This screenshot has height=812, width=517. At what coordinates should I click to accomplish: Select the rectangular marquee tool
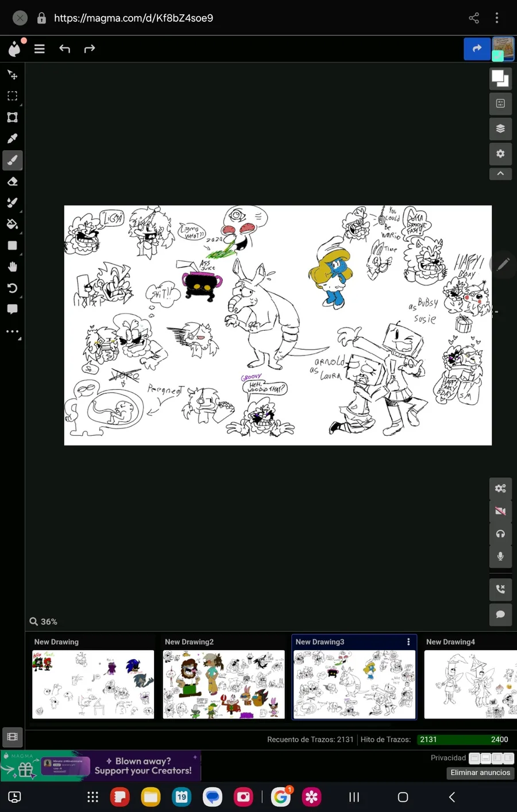(x=12, y=96)
